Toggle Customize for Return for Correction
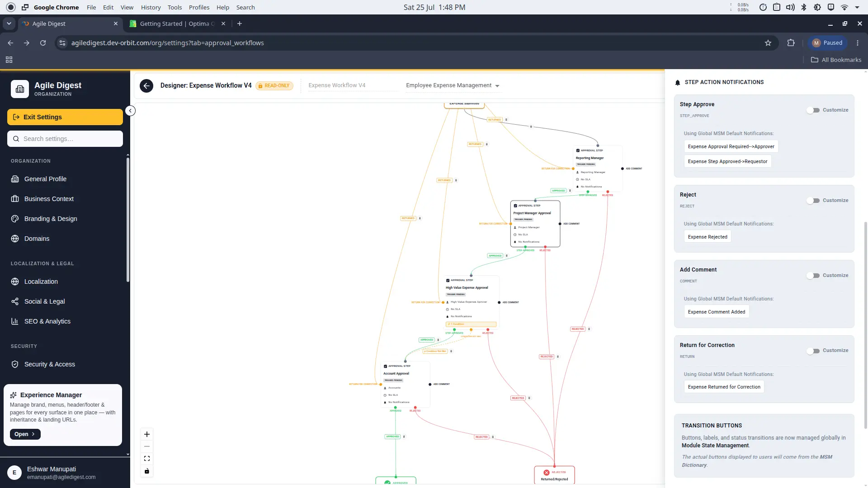The image size is (868, 488). 813,351
